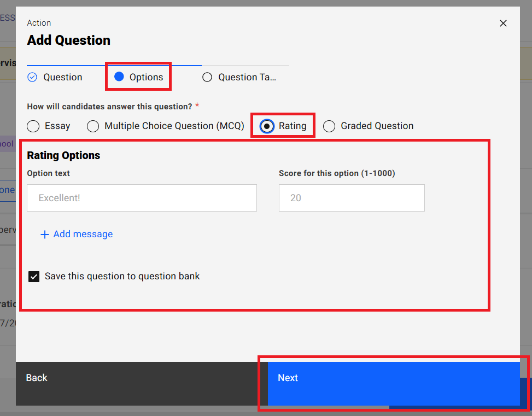Click the Add message link
The width and height of the screenshot is (532, 416).
(83, 234)
